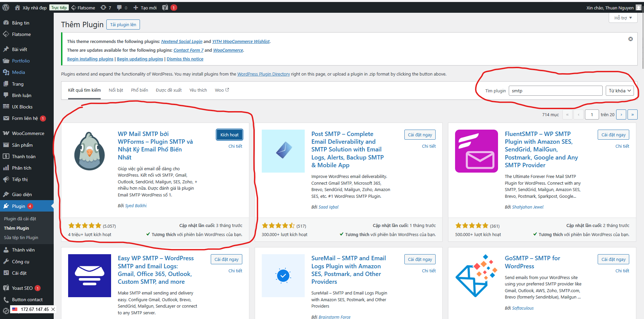Open the WordPress Plugin Directory link
The width and height of the screenshot is (644, 319).
[x=263, y=74]
